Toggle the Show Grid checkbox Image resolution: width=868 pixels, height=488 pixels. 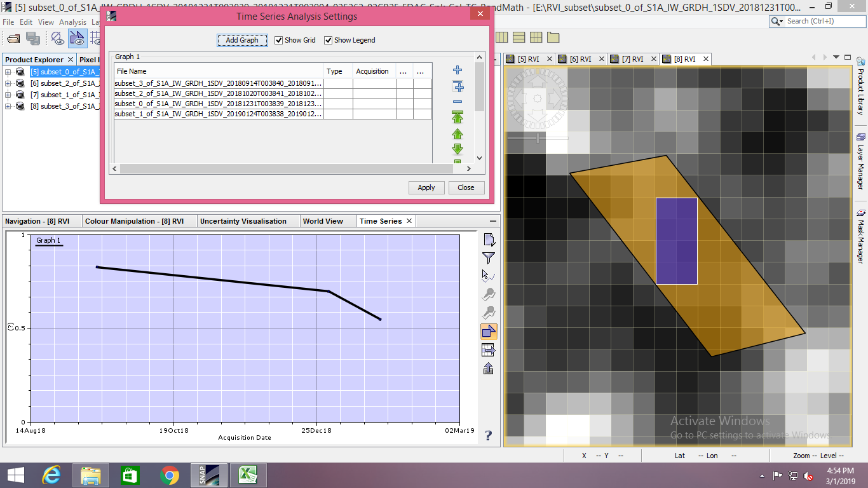point(295,40)
